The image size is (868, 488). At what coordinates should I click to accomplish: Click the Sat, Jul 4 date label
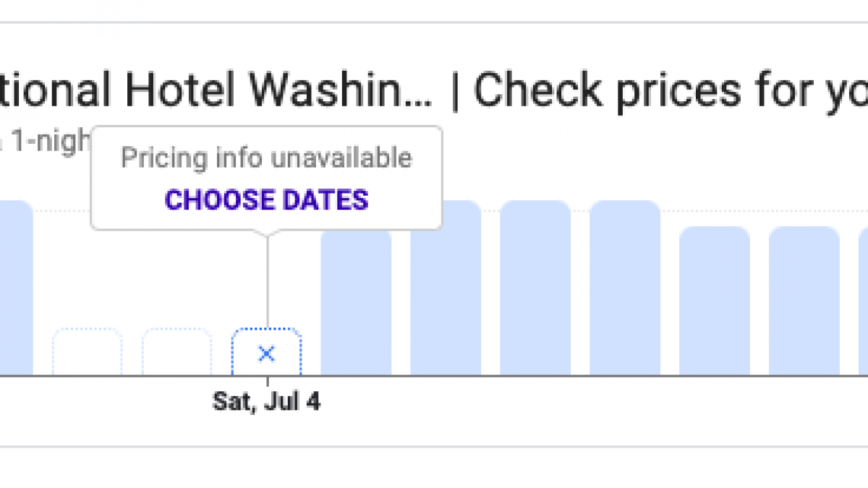266,402
